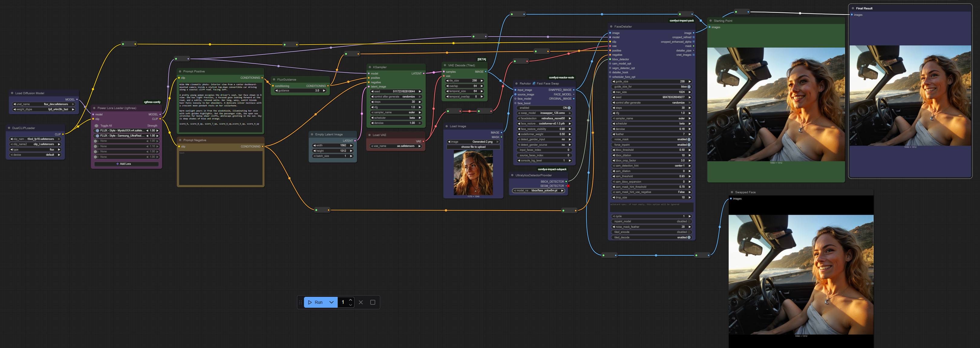The image size is (980, 348).
Task: Collapse the FaceDetailer node via title dot
Action: pyautogui.click(x=611, y=27)
